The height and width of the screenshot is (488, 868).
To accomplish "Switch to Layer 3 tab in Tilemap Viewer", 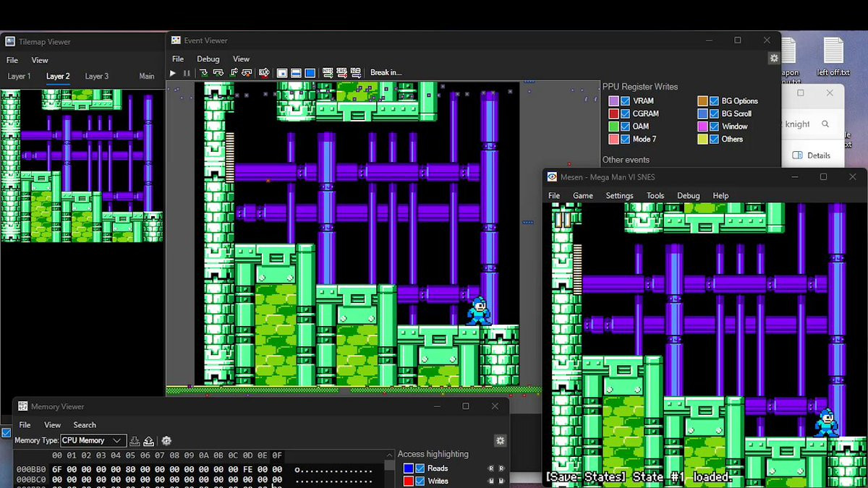I will (96, 76).
